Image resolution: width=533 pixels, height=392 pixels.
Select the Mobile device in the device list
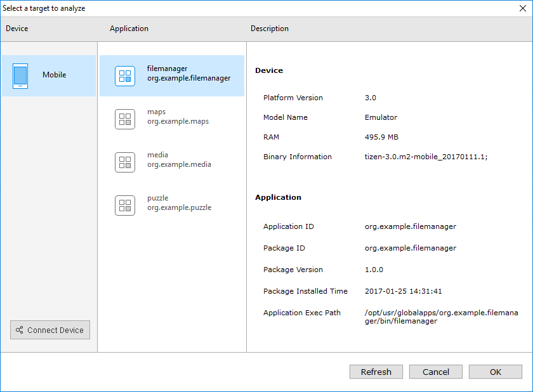pyautogui.click(x=49, y=75)
